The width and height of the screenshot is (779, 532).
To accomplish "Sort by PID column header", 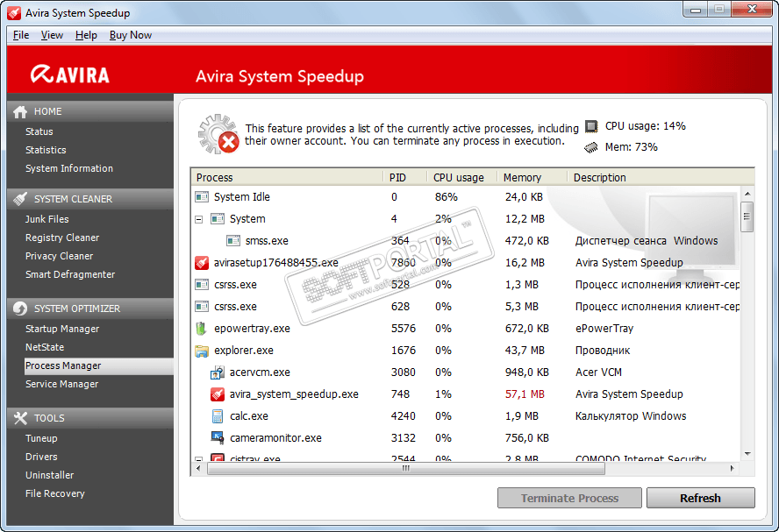I will click(x=405, y=178).
